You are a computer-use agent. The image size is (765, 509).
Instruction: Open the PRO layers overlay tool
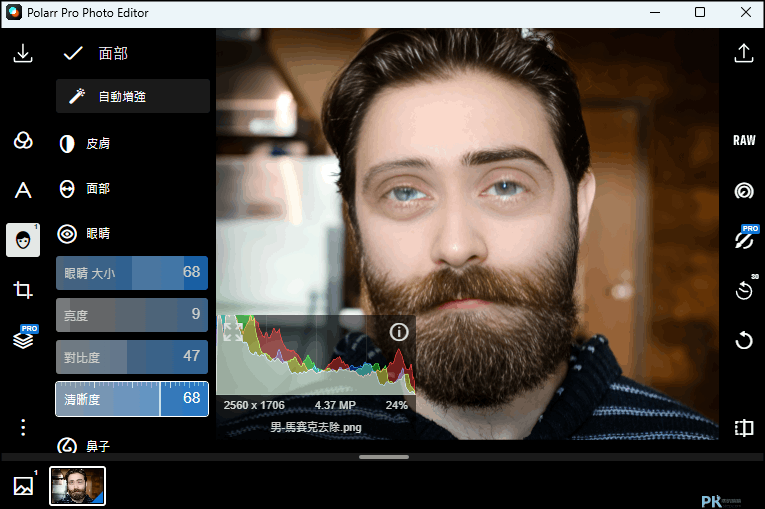(x=24, y=337)
